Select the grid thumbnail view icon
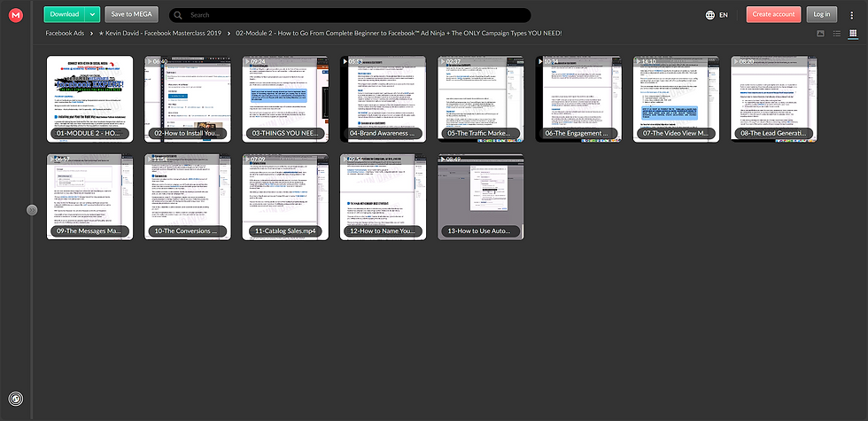The image size is (868, 421). click(853, 34)
